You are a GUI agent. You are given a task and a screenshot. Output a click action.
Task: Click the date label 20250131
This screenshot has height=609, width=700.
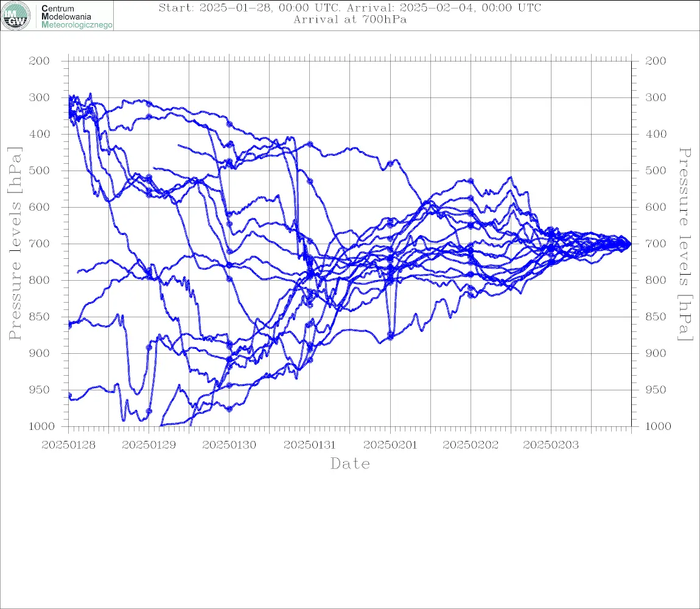pyautogui.click(x=309, y=445)
